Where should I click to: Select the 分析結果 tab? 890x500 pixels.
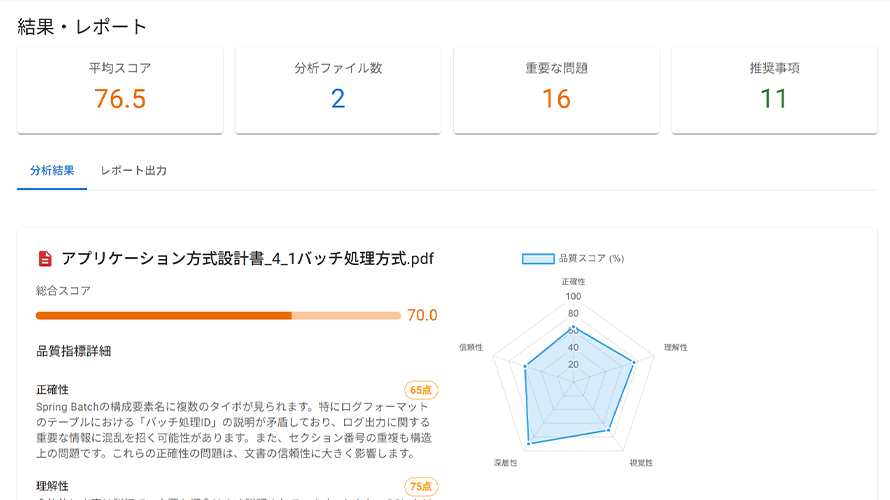pos(52,171)
